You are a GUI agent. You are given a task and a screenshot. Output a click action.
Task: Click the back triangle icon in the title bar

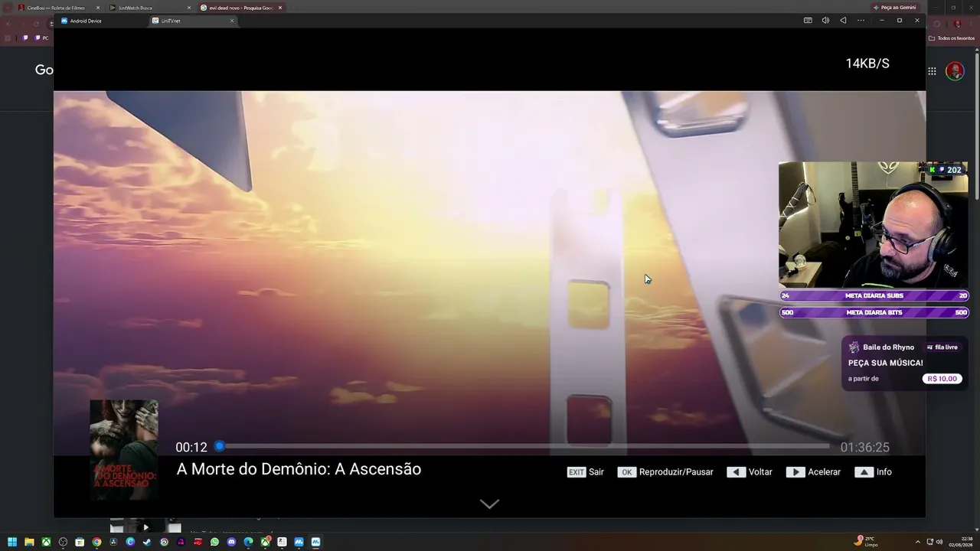843,21
